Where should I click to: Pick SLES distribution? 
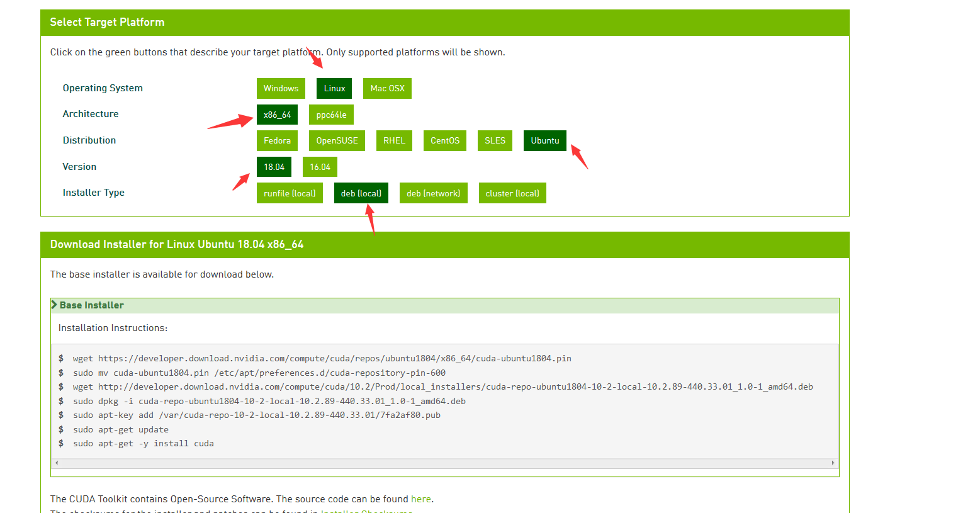(x=495, y=140)
